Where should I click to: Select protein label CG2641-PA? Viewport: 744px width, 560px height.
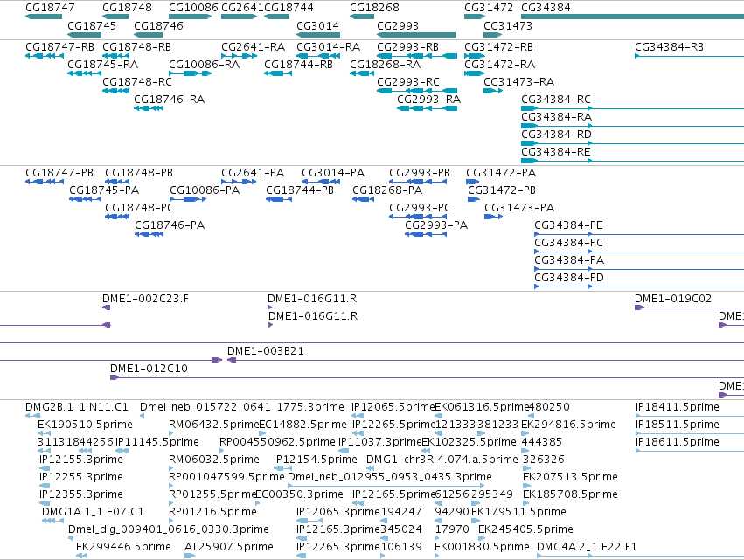point(253,173)
